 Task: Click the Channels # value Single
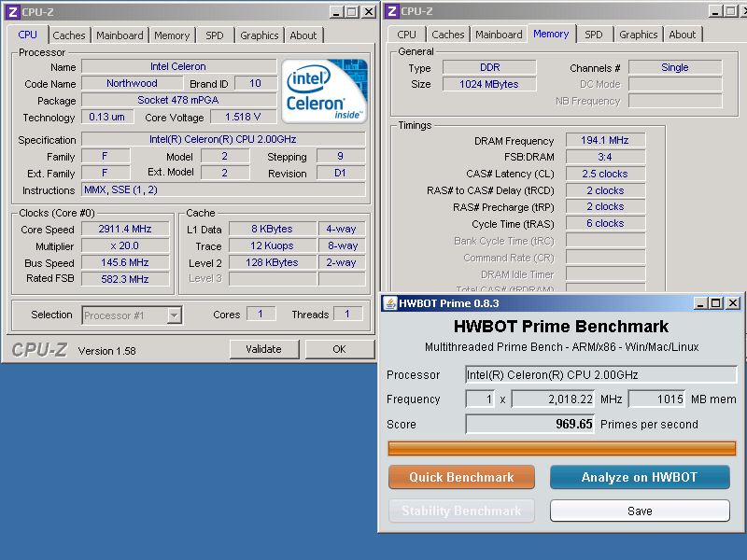pyautogui.click(x=675, y=67)
